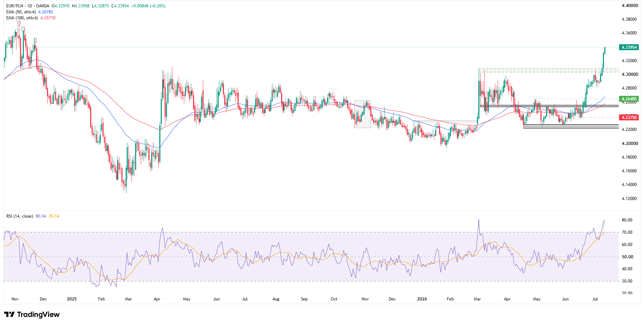Screen dimensions: 644x325
Task: Select the red 4.23750 price tag
Action: (629, 118)
